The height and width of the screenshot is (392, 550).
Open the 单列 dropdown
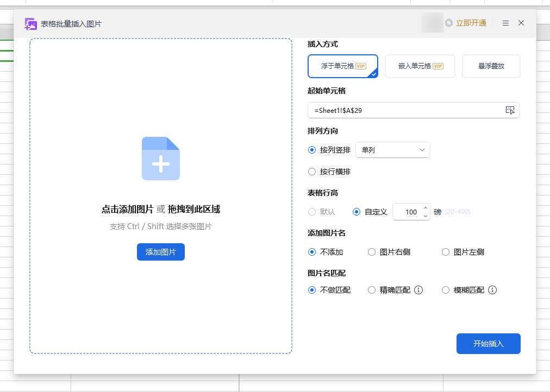pos(392,150)
